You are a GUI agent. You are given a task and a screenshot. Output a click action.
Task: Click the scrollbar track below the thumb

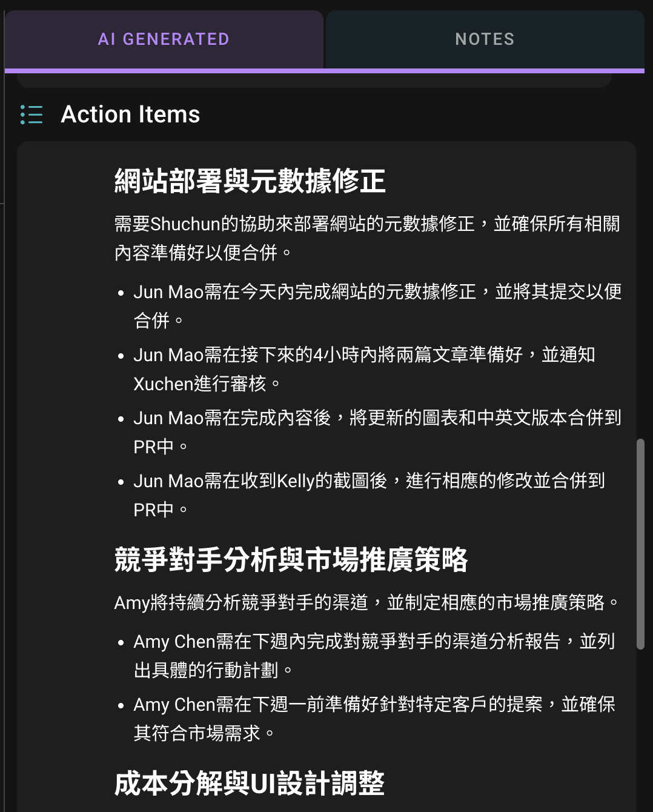pyautogui.click(x=640, y=727)
